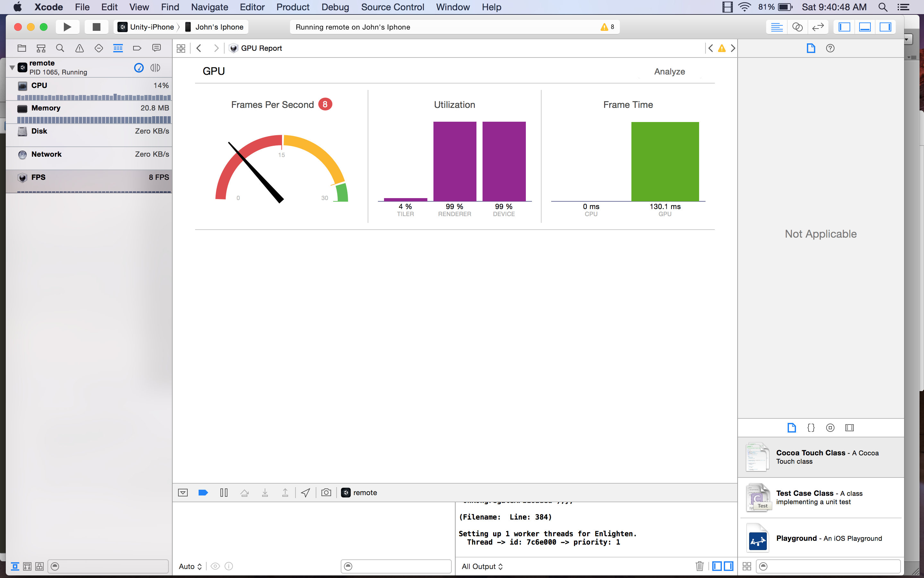The height and width of the screenshot is (578, 924).
Task: Open the Symbol navigator icon
Action: 41,48
